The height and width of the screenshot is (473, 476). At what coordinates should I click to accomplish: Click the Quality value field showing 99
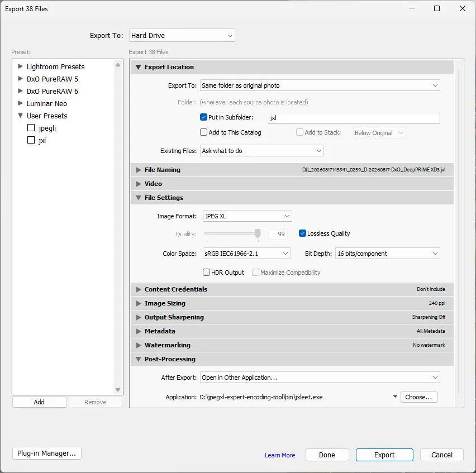click(278, 234)
